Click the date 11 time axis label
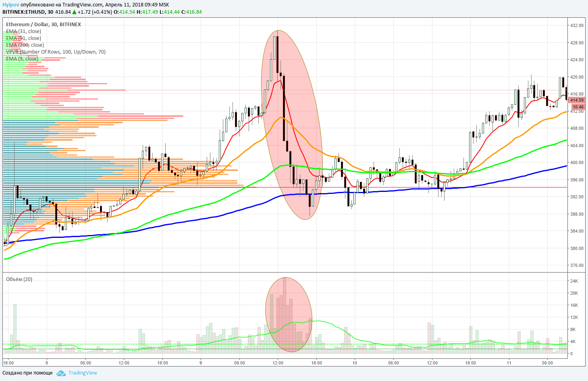This screenshot has height=381, width=588. pyautogui.click(x=509, y=363)
